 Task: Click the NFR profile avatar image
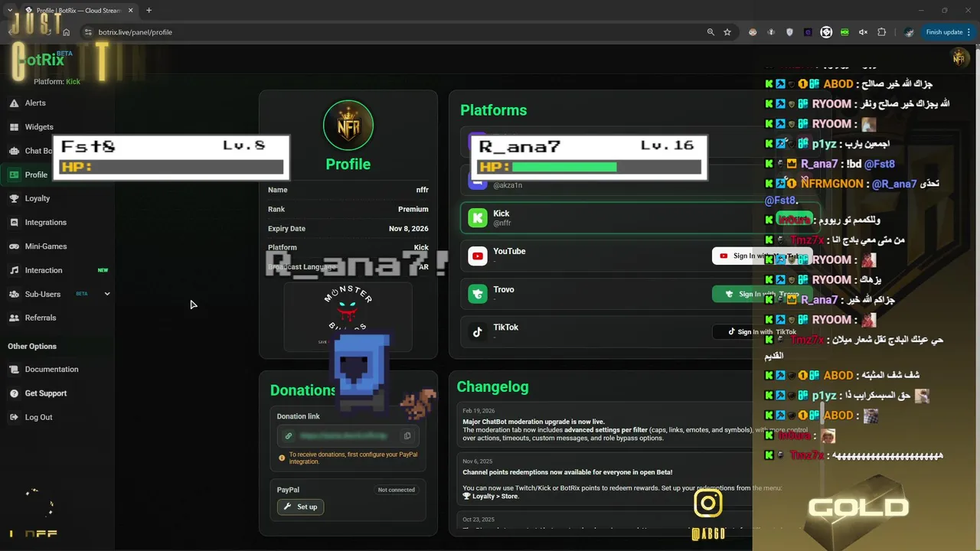coord(348,125)
